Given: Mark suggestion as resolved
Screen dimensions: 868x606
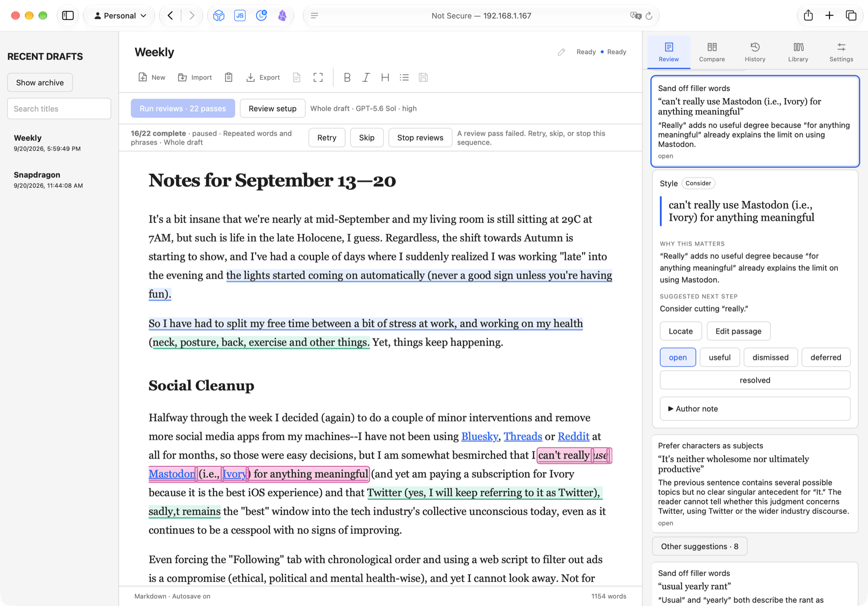Looking at the screenshot, I should pyautogui.click(x=755, y=380).
